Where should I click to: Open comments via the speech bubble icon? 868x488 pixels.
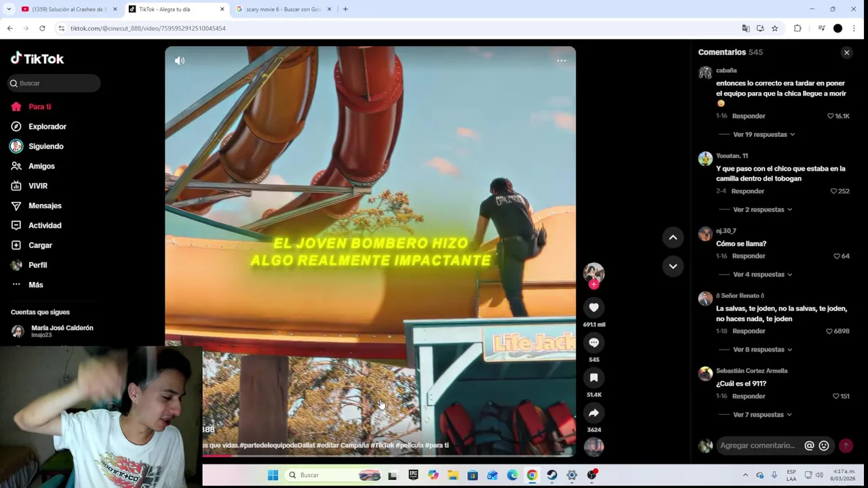coord(594,343)
